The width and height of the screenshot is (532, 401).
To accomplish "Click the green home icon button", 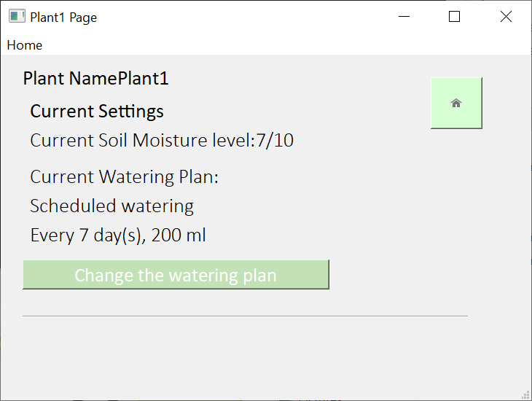I will [x=456, y=103].
